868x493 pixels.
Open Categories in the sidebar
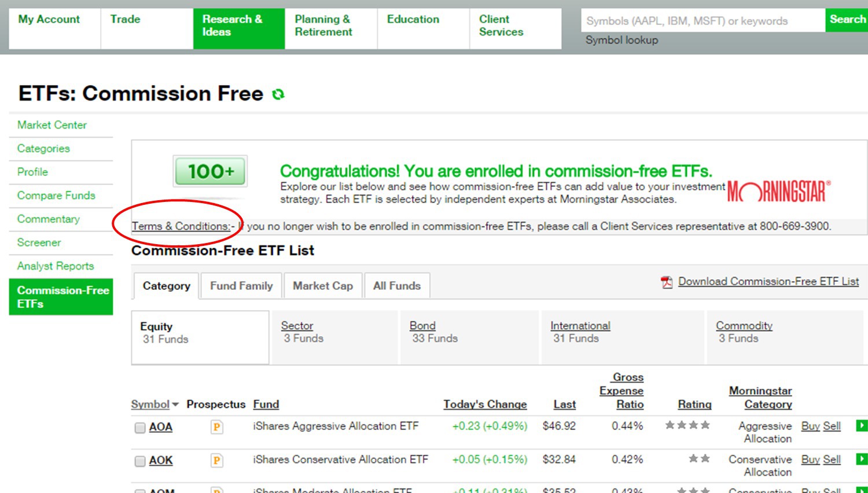(x=43, y=149)
